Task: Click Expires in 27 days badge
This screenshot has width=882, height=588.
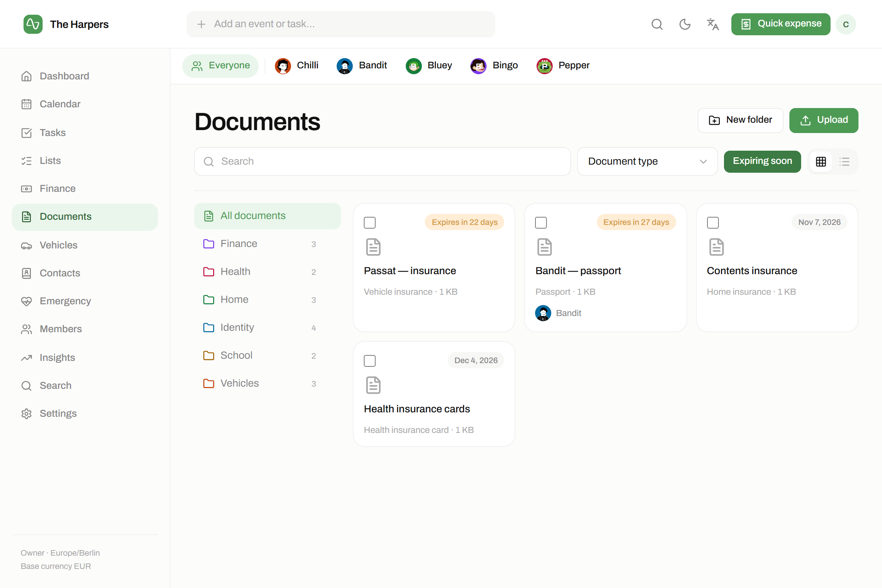Action: [636, 222]
